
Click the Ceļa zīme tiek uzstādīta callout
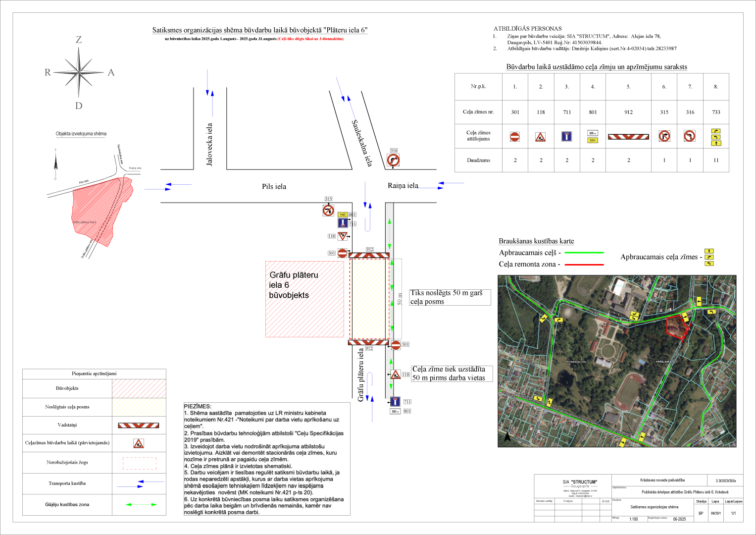452,374
